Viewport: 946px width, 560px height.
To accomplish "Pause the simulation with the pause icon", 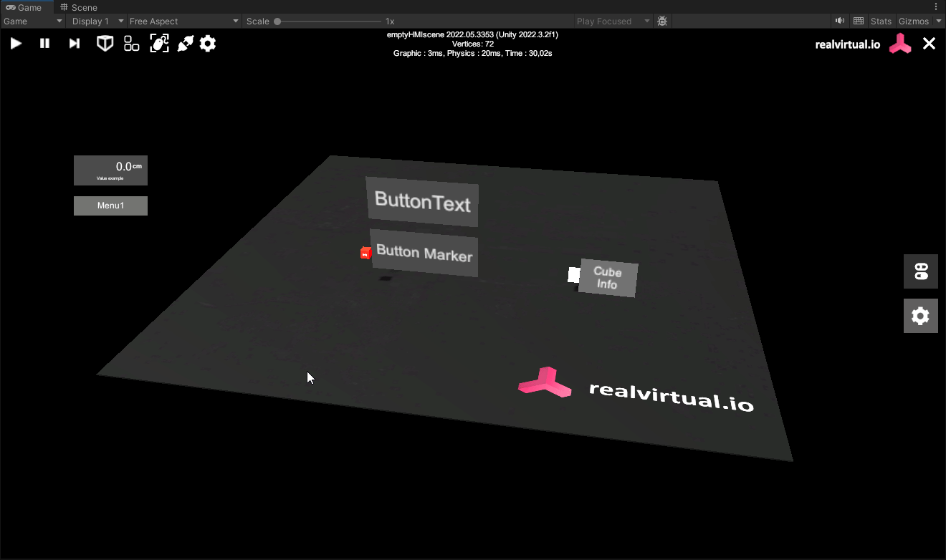I will 44,44.
